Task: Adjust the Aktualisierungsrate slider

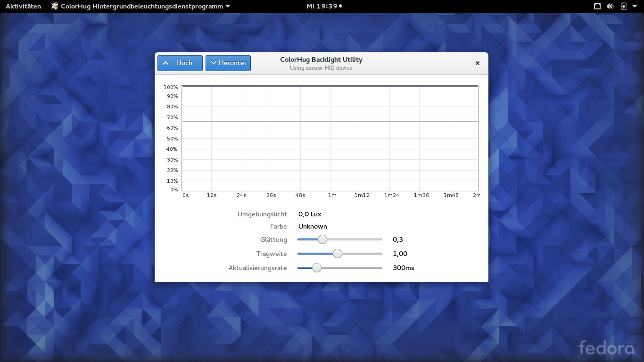Action: point(340,268)
